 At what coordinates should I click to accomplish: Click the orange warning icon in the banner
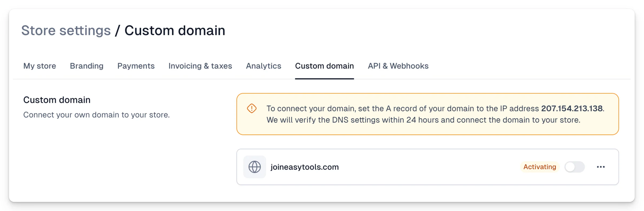pos(252,108)
